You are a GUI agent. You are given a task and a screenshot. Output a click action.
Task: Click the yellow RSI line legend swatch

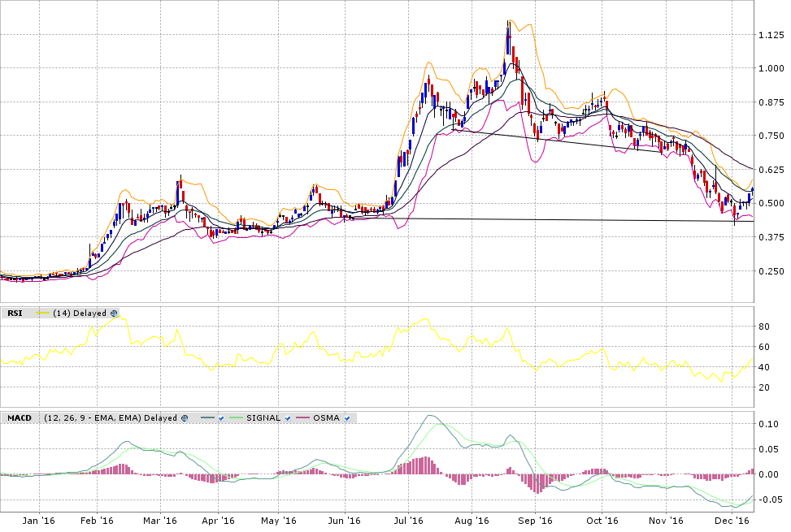pos(41,313)
